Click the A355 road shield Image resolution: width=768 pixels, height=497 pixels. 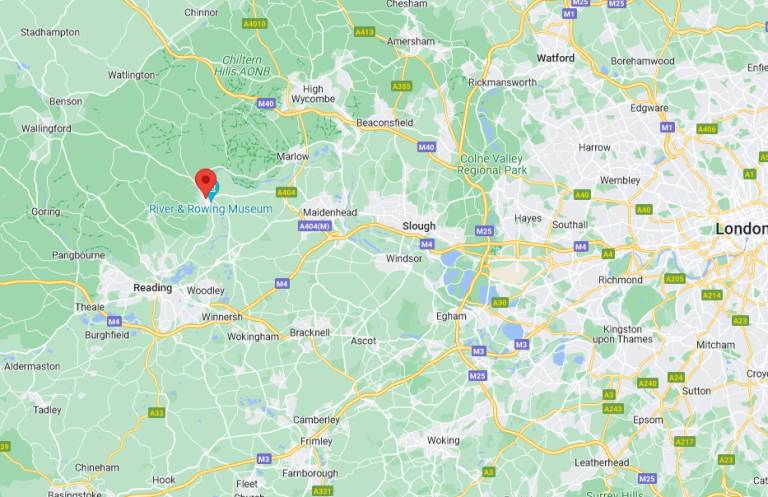pyautogui.click(x=402, y=86)
